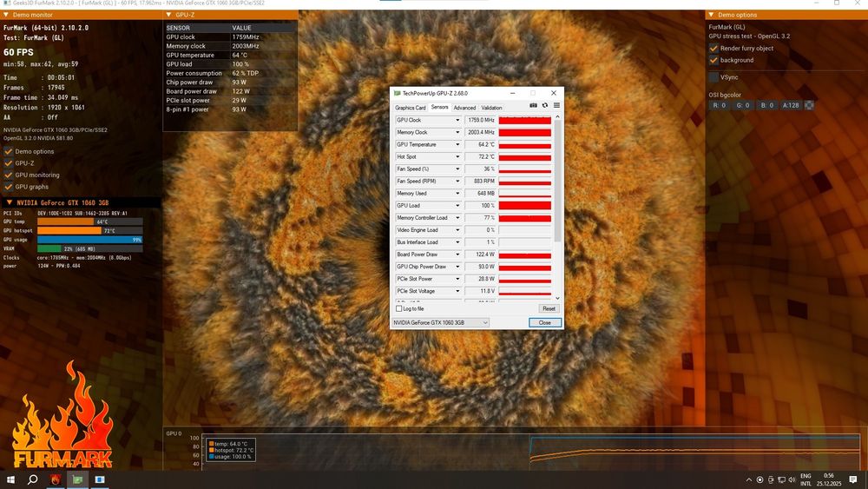Open the GPU-Z hamburger menu icon
The width and height of the screenshot is (868, 489).
[556, 105]
